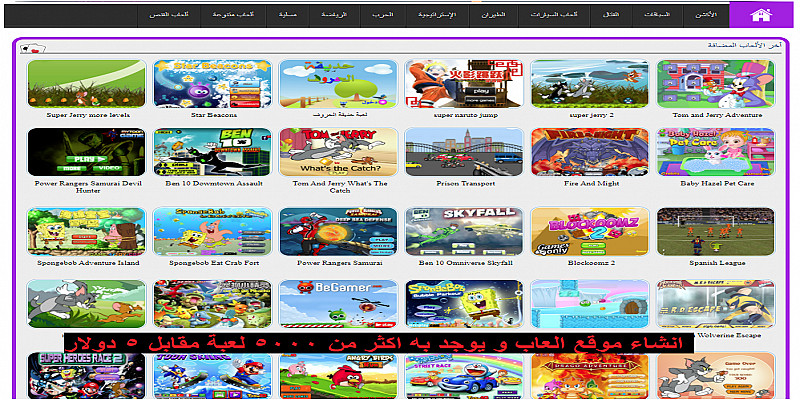
Task: Open Spongebob Eat Crab Fort thumbnail
Action: (x=212, y=231)
